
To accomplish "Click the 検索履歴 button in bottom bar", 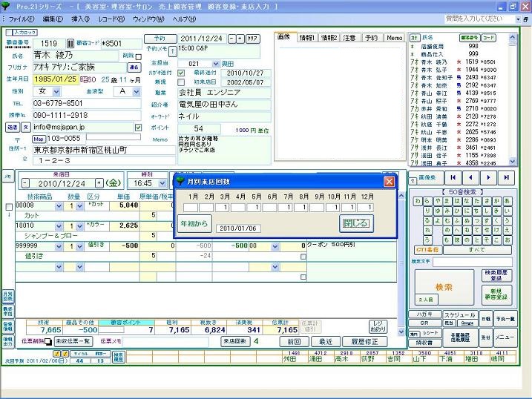I will [x=118, y=357].
